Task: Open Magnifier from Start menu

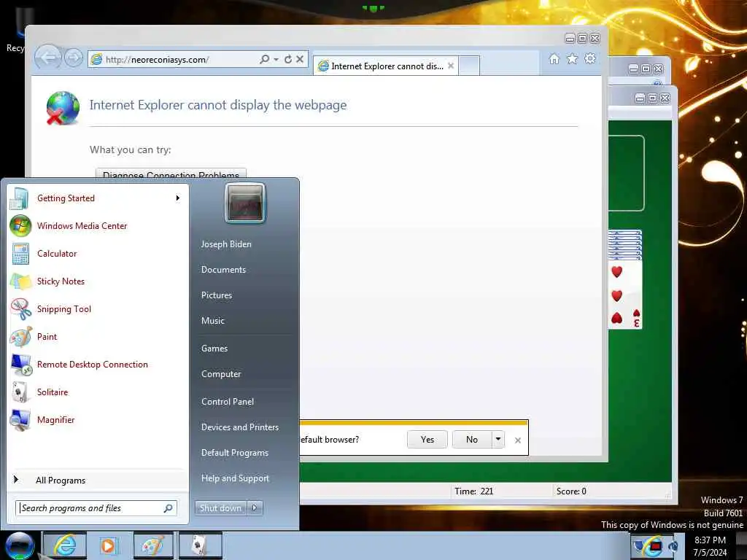Action: point(96,419)
